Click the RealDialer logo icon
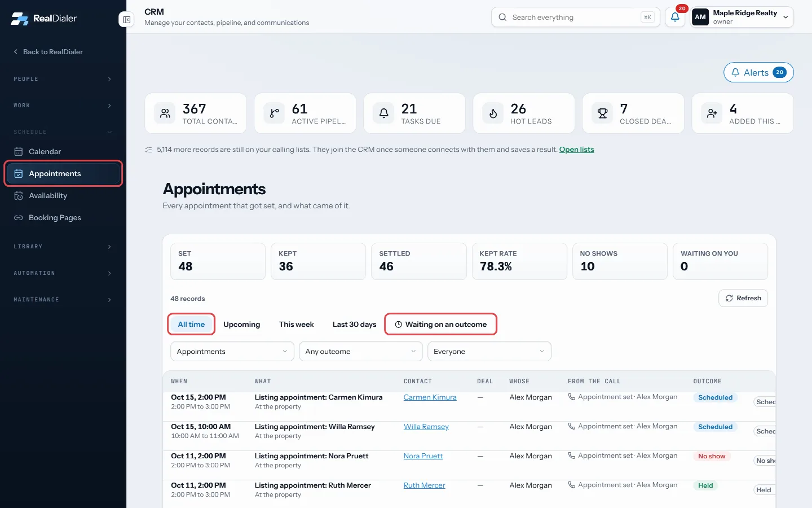 pyautogui.click(x=20, y=19)
